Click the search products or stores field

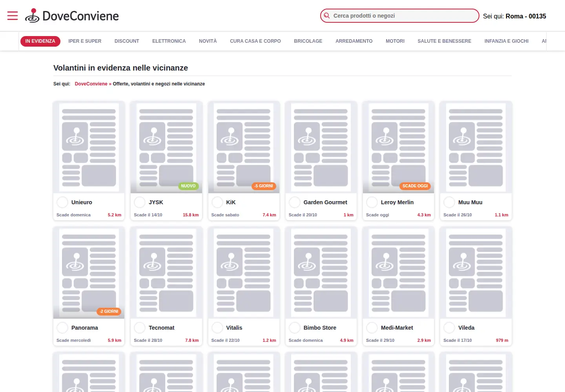click(x=399, y=16)
